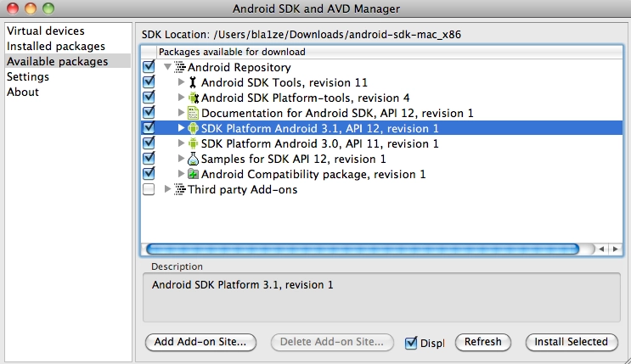Expand Android SDK Tools, revision 11

(181, 82)
